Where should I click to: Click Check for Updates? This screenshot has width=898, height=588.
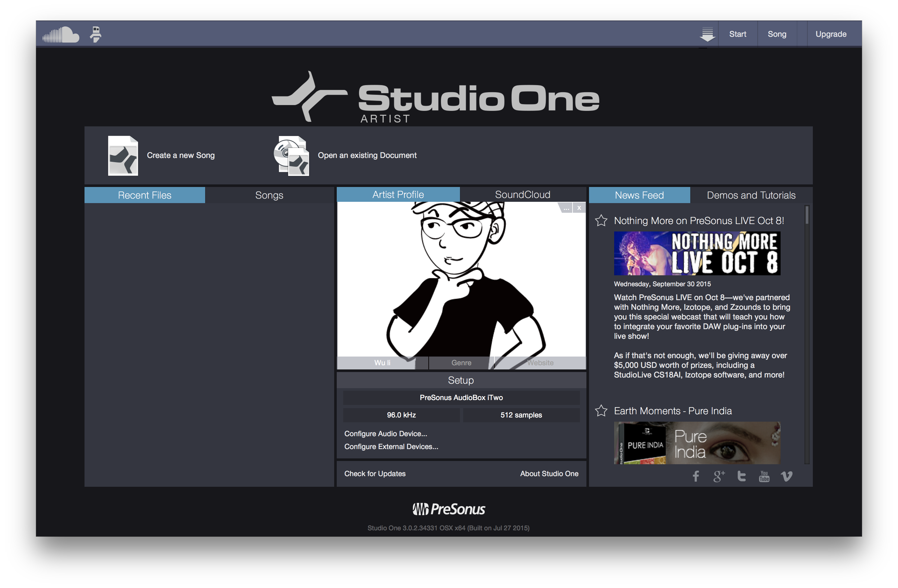[375, 473]
